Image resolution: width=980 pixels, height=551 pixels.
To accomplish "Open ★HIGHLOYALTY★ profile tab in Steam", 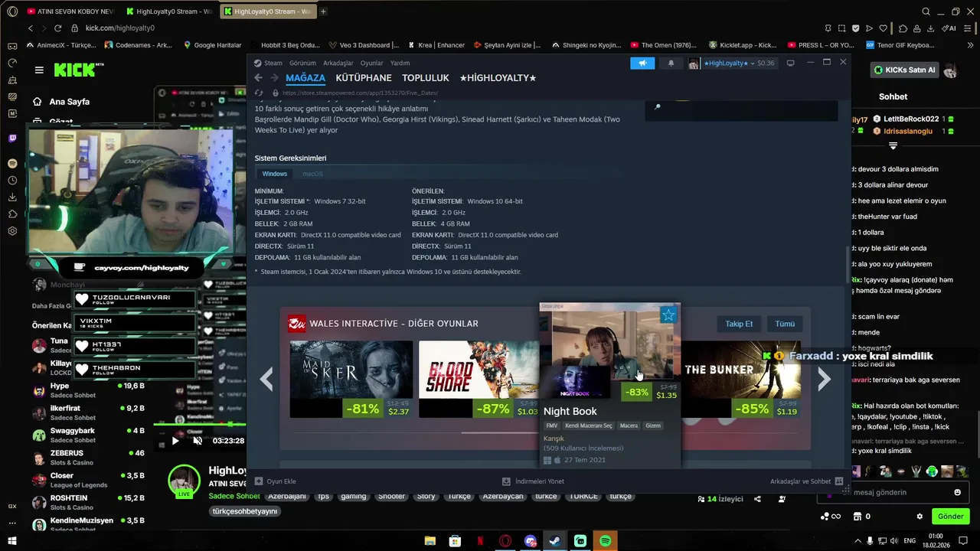I will coord(498,78).
